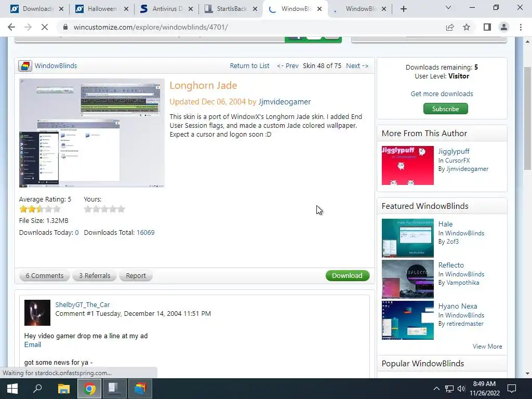Open author retiredmaster's profile
This screenshot has width=532, height=399.
click(465, 324)
